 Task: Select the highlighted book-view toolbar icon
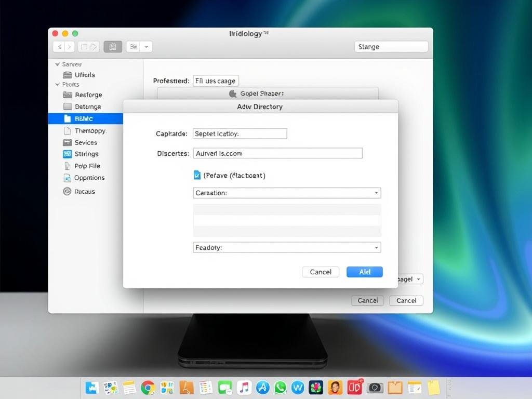pyautogui.click(x=113, y=47)
